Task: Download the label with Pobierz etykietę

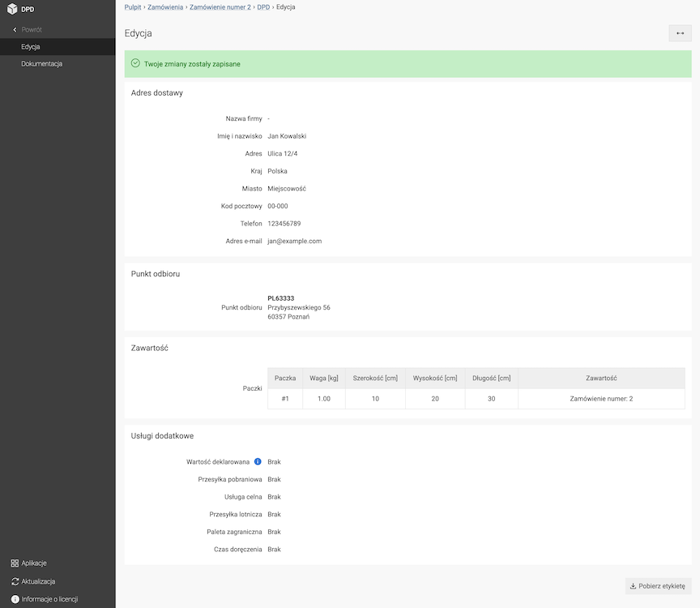Action: tap(658, 585)
